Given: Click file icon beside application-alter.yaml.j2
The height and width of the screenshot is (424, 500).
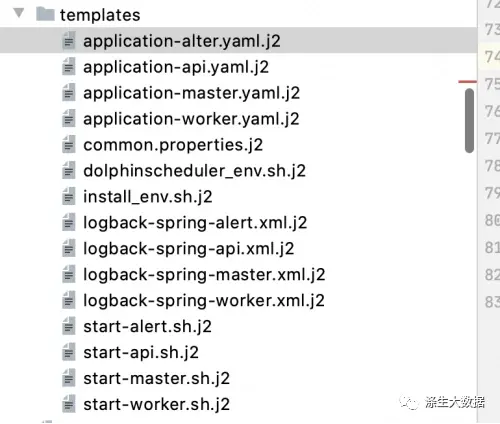Looking at the screenshot, I should pos(69,41).
